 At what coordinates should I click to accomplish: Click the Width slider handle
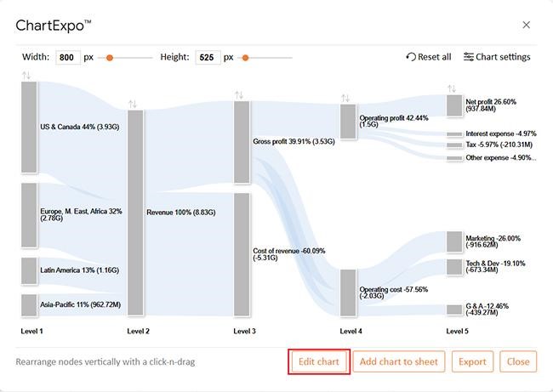tap(109, 58)
